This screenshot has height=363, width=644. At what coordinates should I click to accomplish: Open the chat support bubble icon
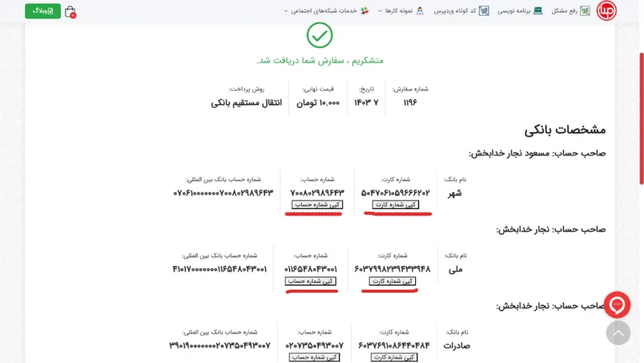pyautogui.click(x=618, y=305)
